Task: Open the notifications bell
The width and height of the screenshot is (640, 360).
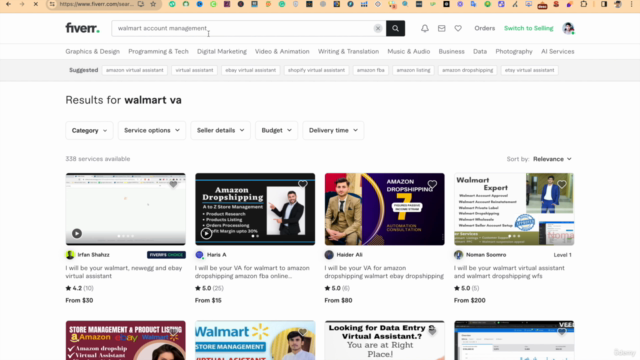Action: [425, 28]
